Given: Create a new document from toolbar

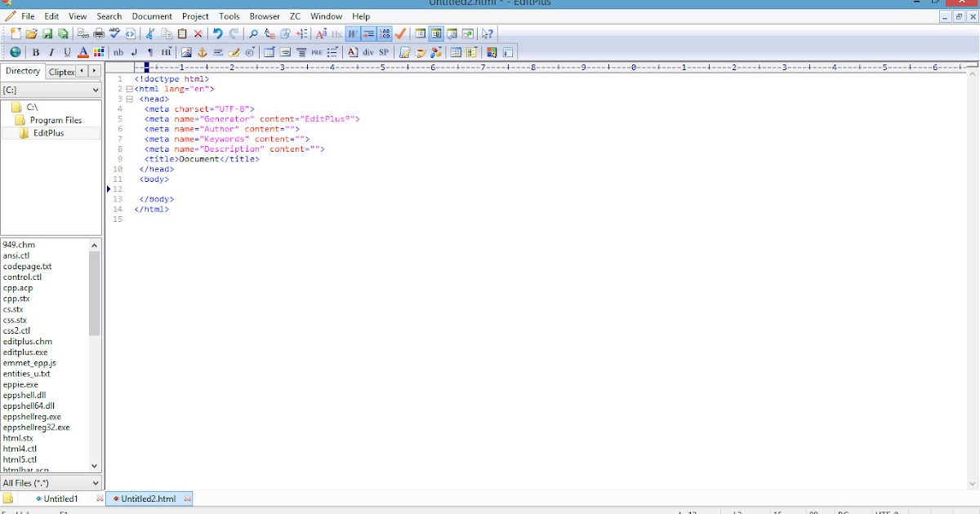Looking at the screenshot, I should click(x=16, y=33).
